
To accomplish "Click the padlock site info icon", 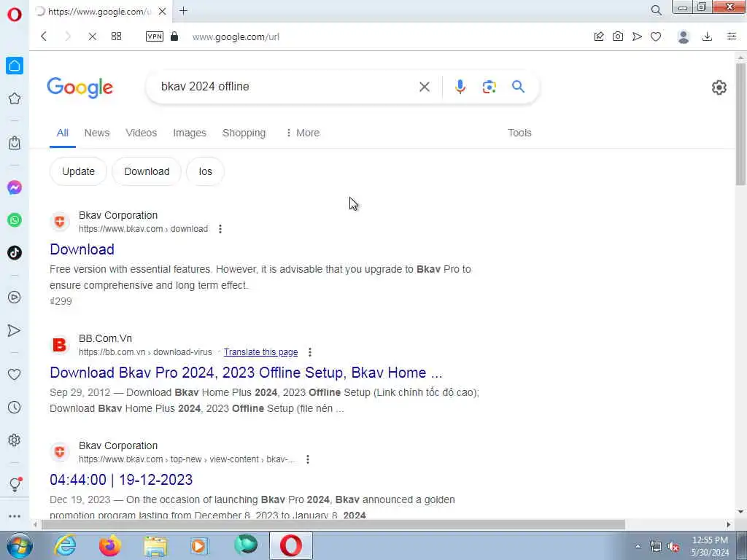I will [x=174, y=36].
